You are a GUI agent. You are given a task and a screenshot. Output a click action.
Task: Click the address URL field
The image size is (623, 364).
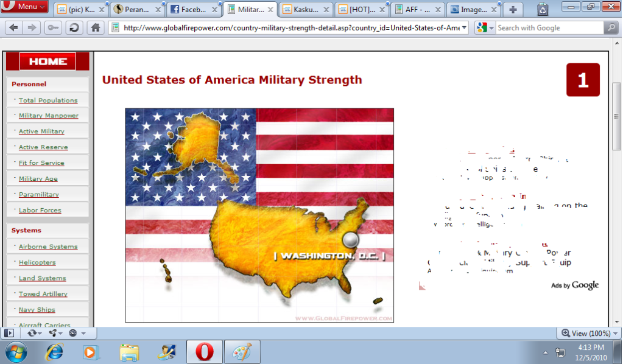click(291, 28)
